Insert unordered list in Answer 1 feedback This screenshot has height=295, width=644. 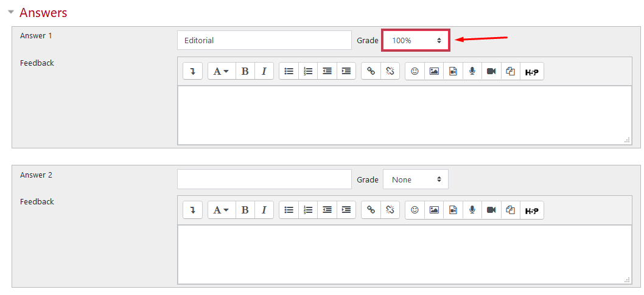[x=289, y=71]
